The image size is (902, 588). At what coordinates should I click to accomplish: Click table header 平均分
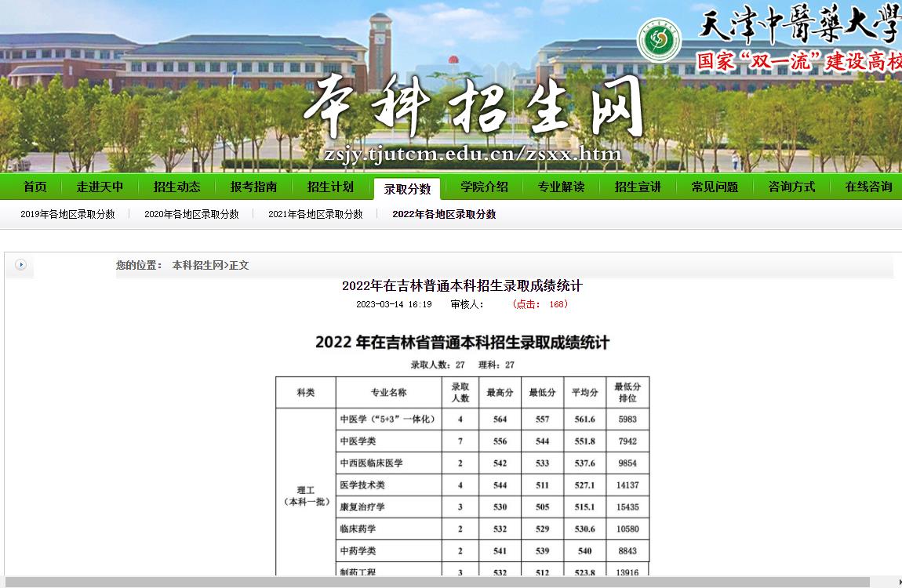(x=585, y=393)
